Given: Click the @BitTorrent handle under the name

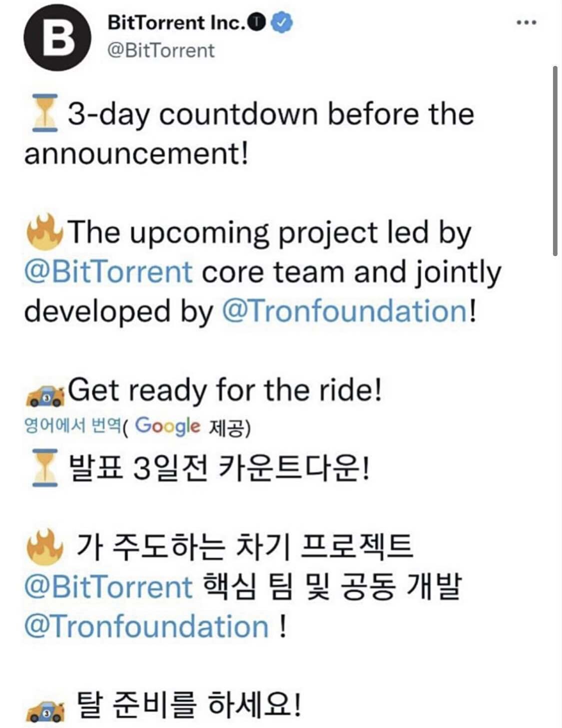Looking at the screenshot, I should click(161, 51).
